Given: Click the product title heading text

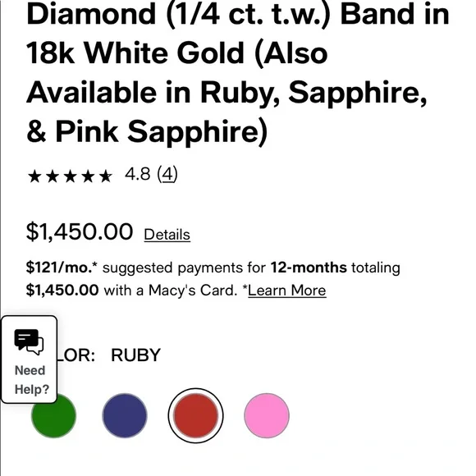Looking at the screenshot, I should click(x=238, y=73).
